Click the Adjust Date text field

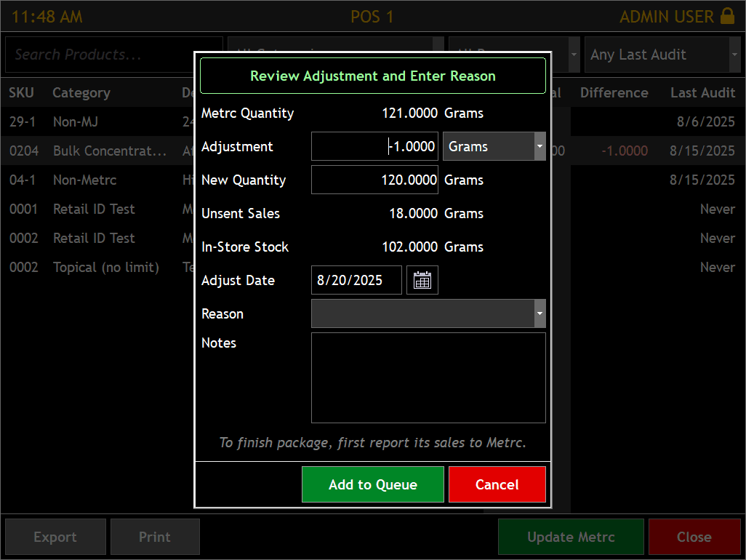click(x=356, y=280)
